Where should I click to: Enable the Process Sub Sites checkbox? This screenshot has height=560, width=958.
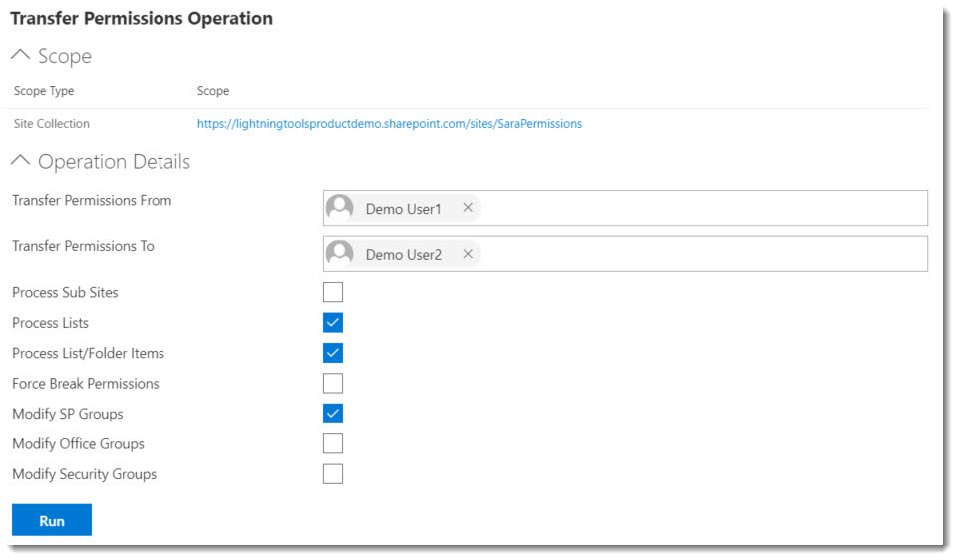[333, 292]
